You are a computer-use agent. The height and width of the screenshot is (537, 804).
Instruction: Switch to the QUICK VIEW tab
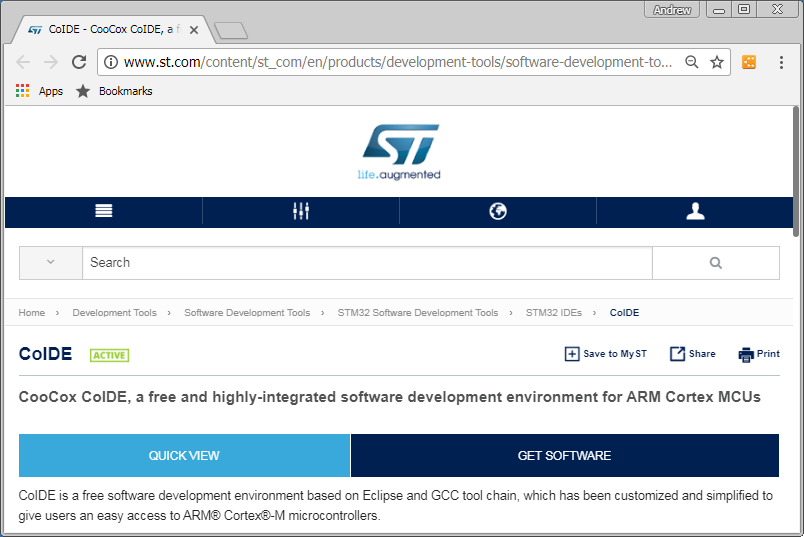[x=184, y=455]
